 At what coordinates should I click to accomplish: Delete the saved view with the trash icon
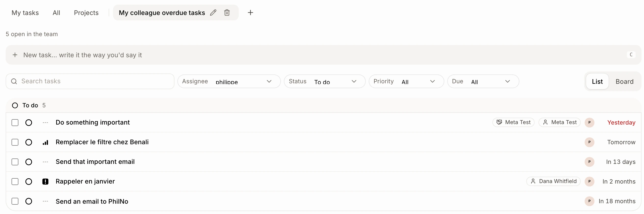point(227,13)
